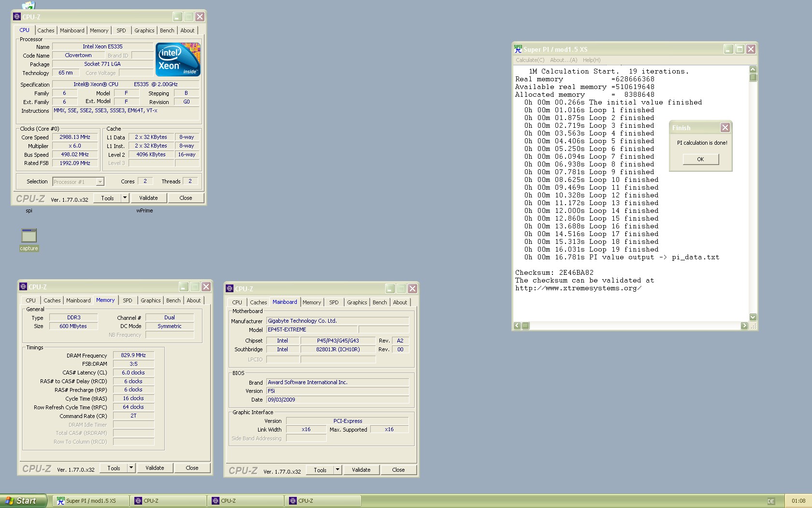This screenshot has height=508, width=812.
Task: Select SPD tab in the Memory CPU-Z window
Action: 128,300
